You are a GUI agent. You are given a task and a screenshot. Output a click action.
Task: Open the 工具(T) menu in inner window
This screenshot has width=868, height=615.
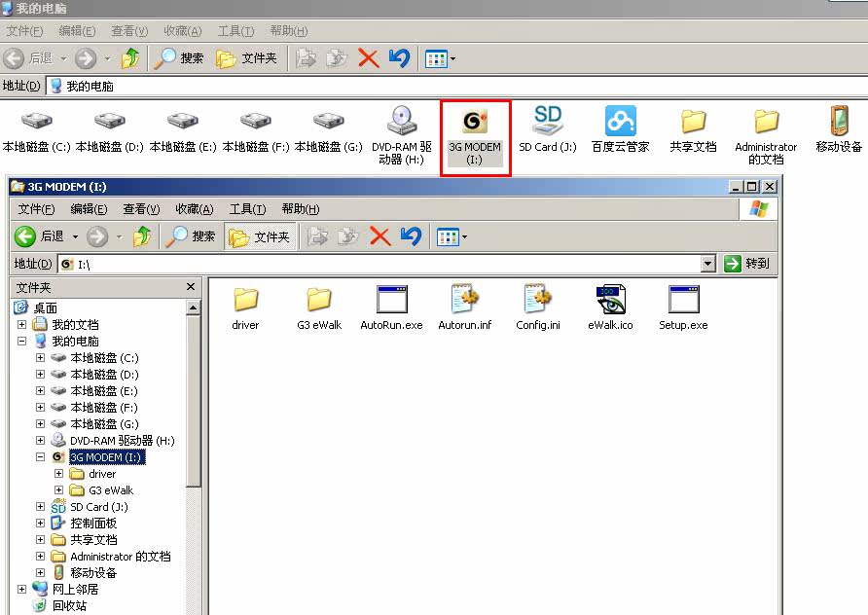click(x=247, y=209)
